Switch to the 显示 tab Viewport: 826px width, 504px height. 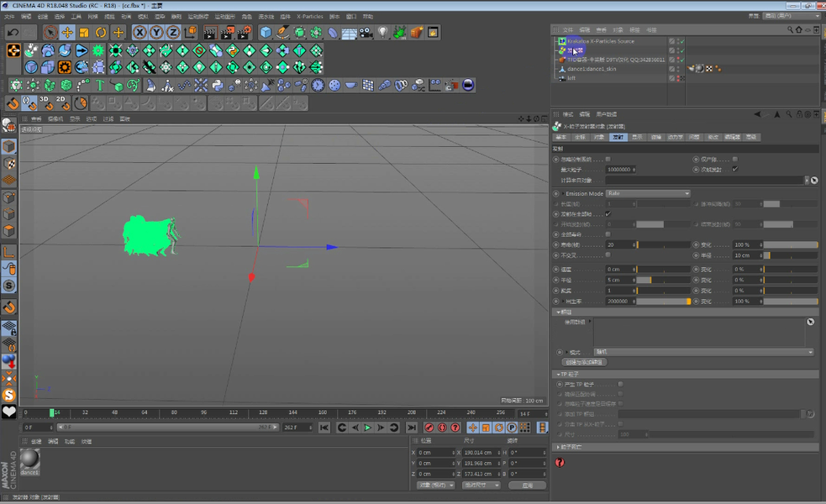point(638,138)
